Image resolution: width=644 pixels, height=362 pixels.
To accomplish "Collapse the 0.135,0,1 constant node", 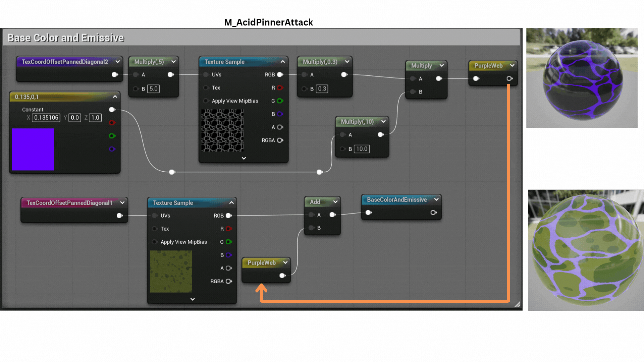I will pos(115,97).
